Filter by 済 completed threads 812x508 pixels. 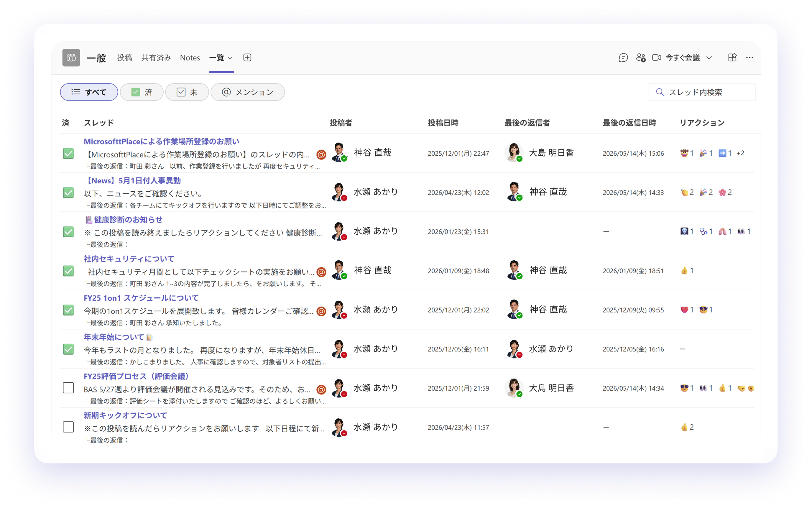(x=142, y=92)
